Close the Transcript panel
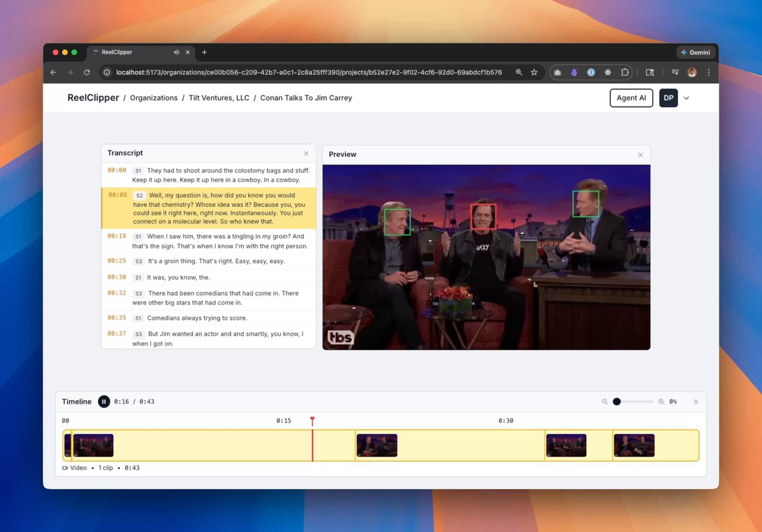 (306, 154)
